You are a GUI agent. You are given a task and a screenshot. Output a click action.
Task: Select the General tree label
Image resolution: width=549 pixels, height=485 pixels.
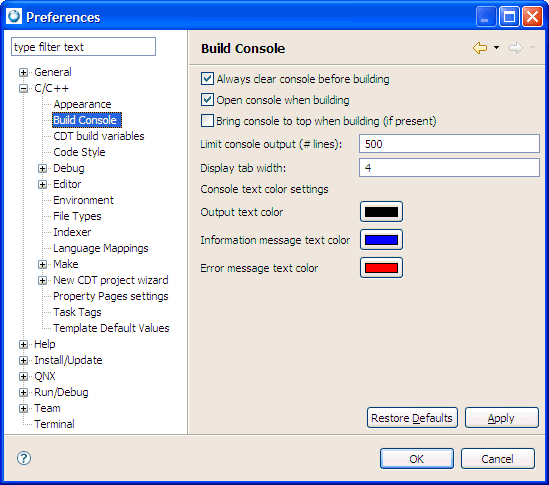[53, 72]
